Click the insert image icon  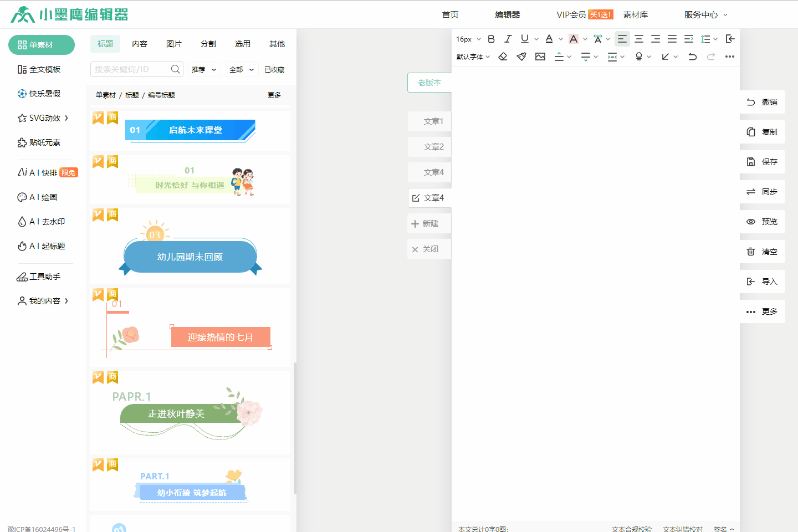(540, 57)
